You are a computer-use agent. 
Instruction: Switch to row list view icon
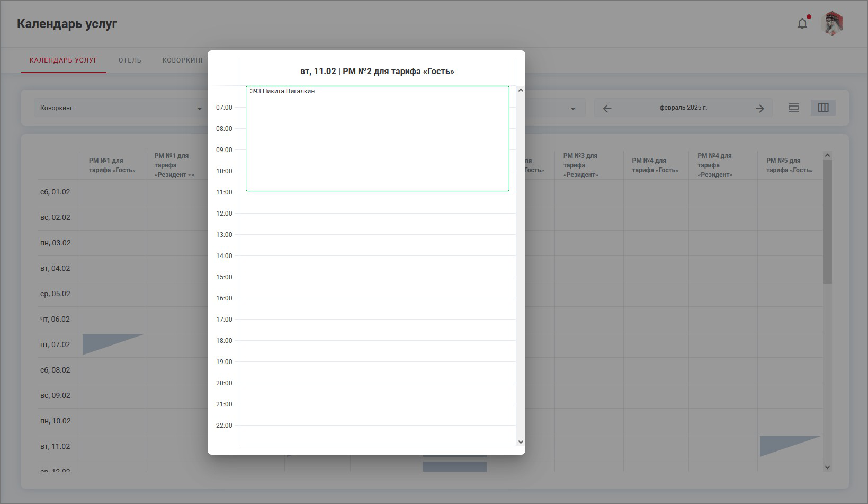click(x=793, y=108)
